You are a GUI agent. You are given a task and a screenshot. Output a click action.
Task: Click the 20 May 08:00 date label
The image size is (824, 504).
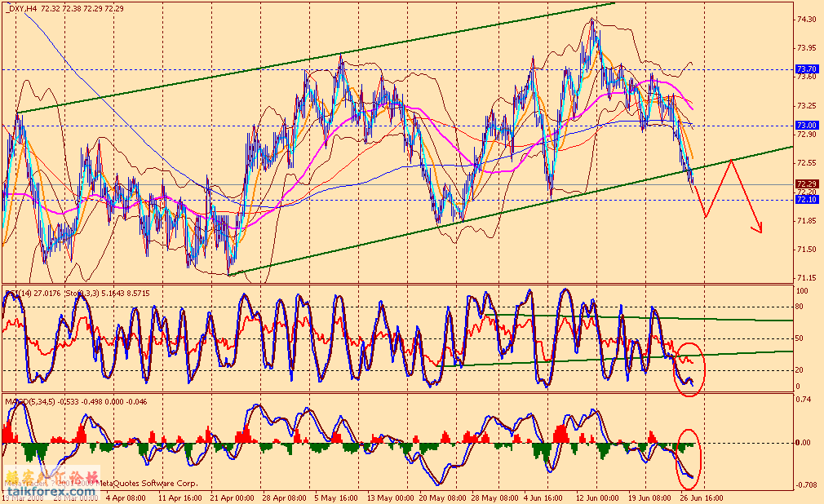click(442, 498)
